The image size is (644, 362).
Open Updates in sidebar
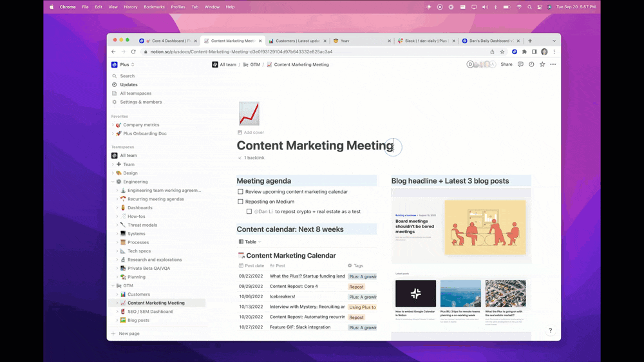tap(129, 84)
